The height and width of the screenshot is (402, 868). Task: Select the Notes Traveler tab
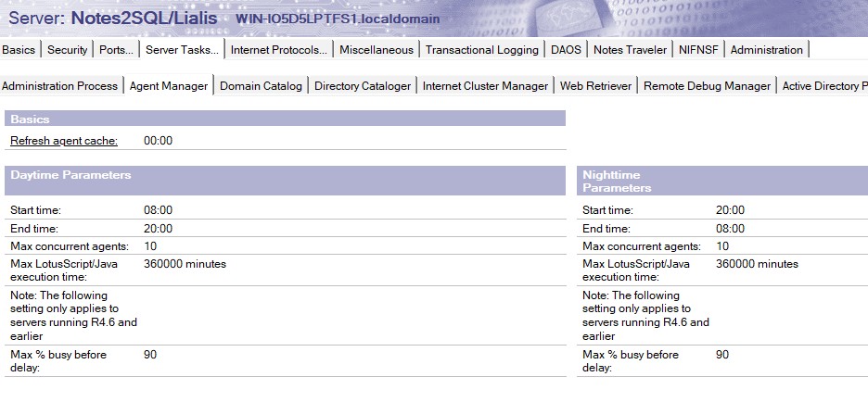[x=630, y=50]
